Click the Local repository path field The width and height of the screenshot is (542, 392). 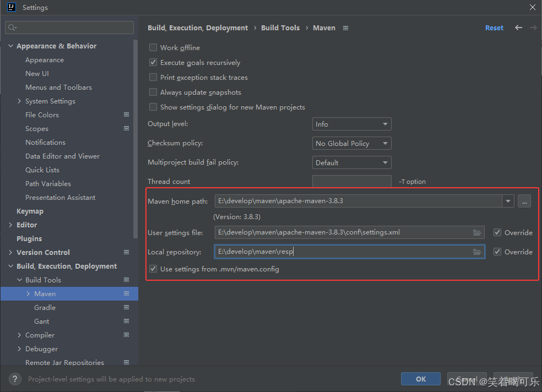pos(349,252)
